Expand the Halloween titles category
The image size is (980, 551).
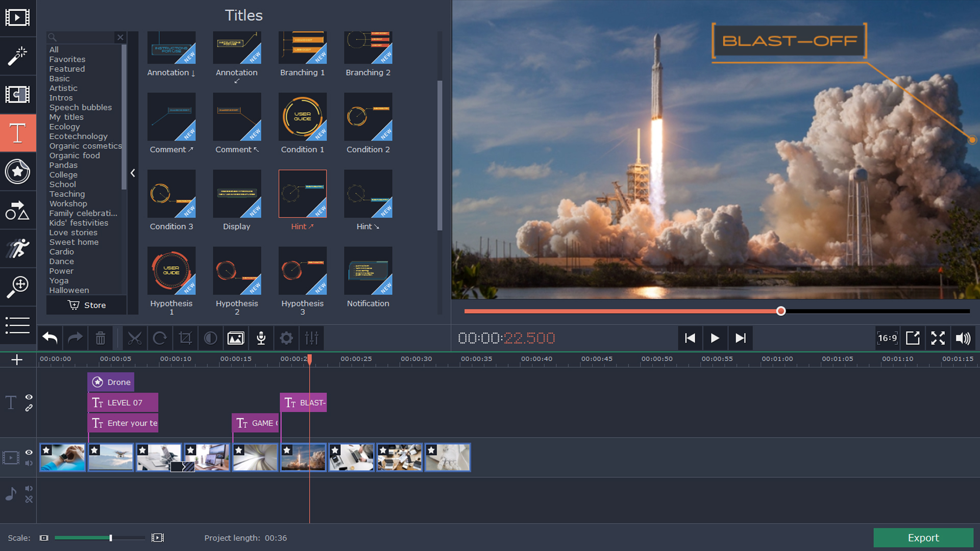[x=68, y=291]
